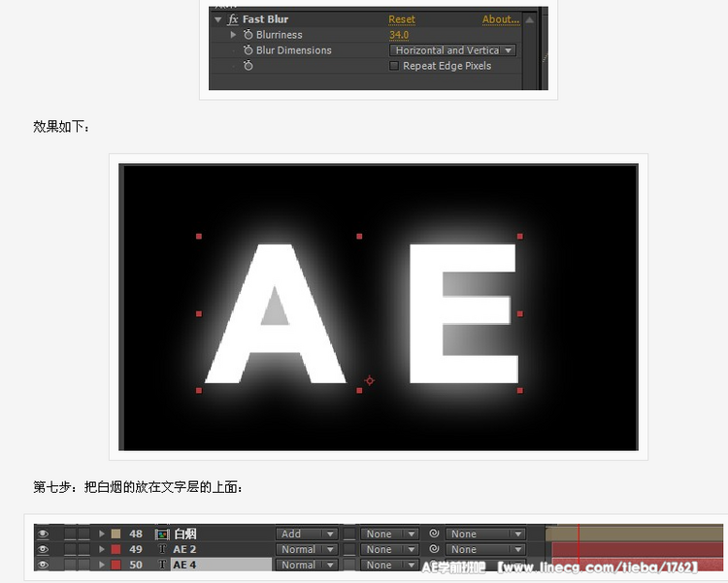Click the bottom-right red selection handle
Viewport: 728px width, 583px height.
(x=520, y=391)
